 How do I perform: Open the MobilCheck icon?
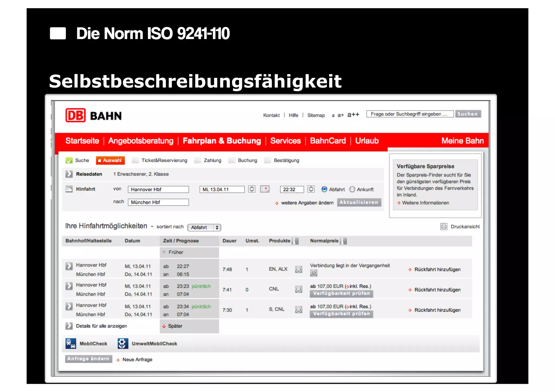click(70, 344)
